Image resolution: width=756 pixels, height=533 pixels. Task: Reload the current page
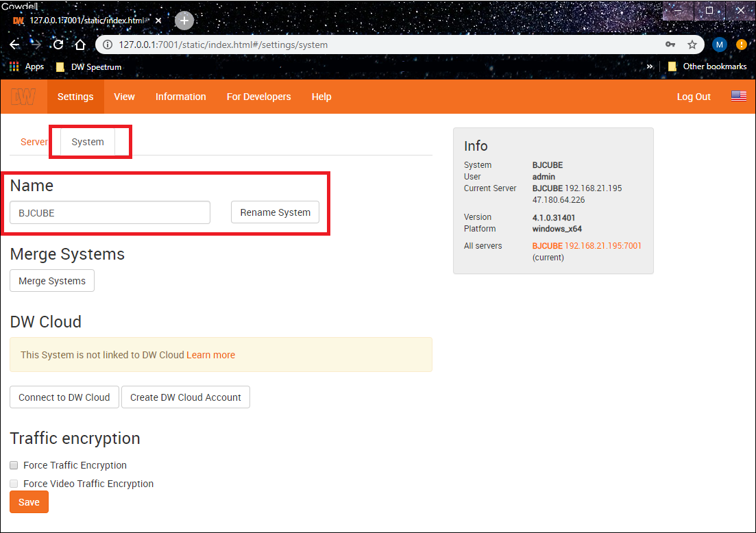(x=58, y=45)
